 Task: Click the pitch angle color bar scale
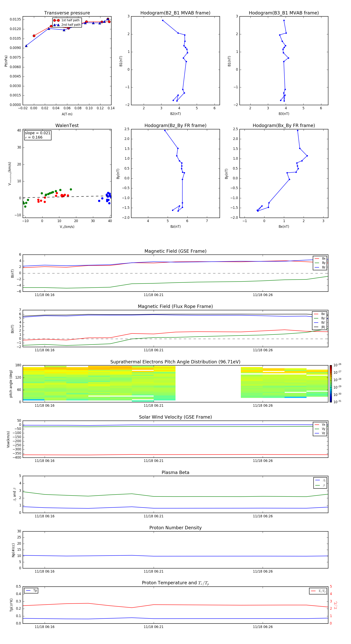point(331,384)
